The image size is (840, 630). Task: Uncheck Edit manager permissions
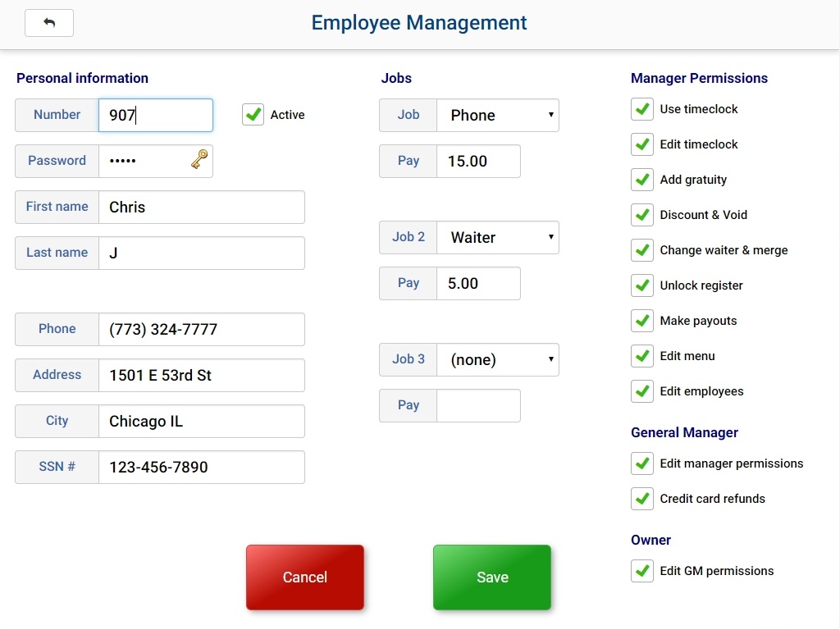pos(641,464)
